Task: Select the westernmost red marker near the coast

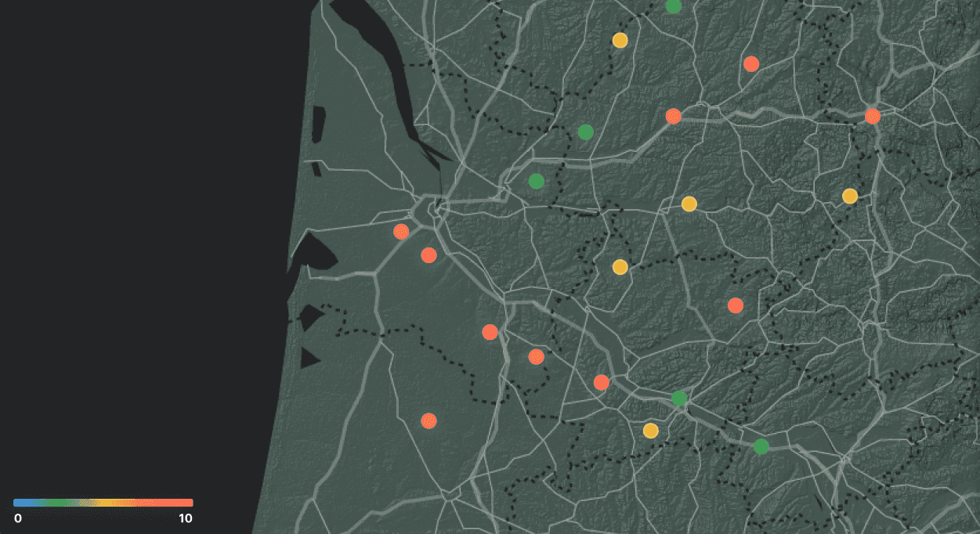Action: point(401,232)
